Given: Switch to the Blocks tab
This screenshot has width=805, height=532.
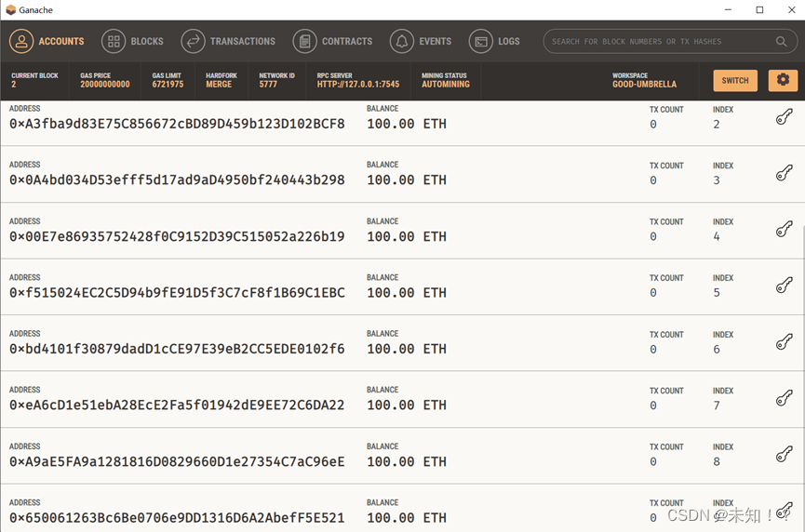Looking at the screenshot, I should tap(132, 42).
